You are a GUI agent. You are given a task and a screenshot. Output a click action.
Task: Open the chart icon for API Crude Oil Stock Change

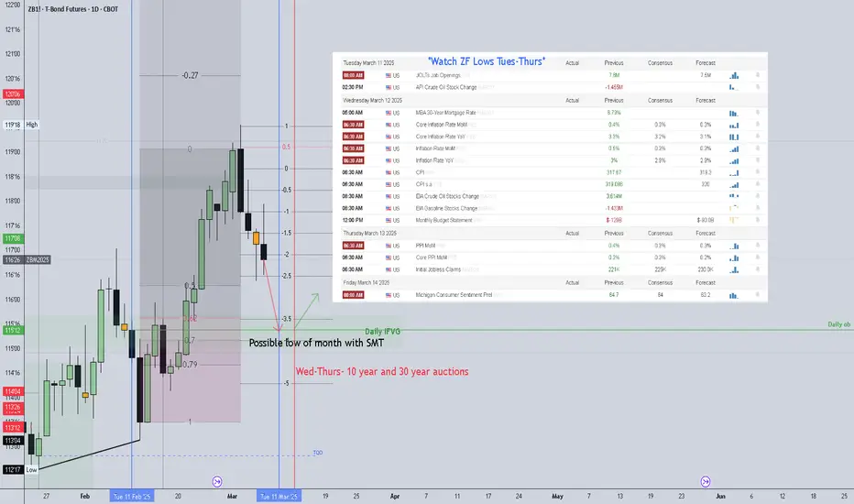(734, 87)
